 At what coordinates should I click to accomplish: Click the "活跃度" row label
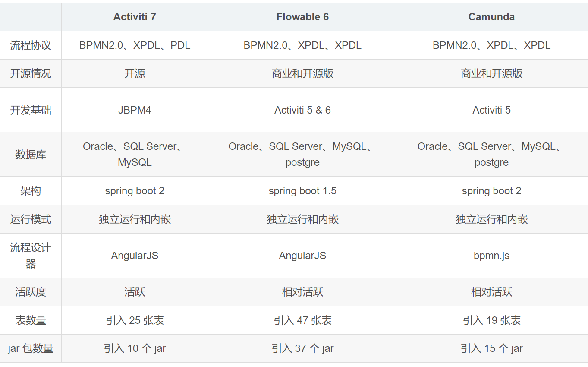[x=31, y=292]
